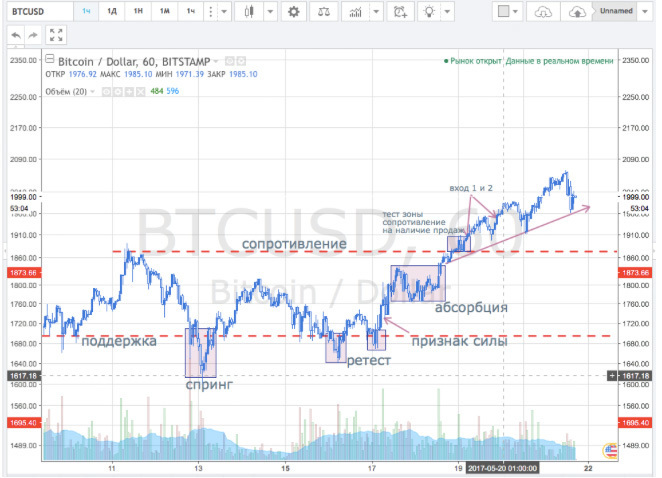Click Bitcoin / Dollar, 60, BITSTAMP title
The height and width of the screenshot is (478, 662).
134,62
